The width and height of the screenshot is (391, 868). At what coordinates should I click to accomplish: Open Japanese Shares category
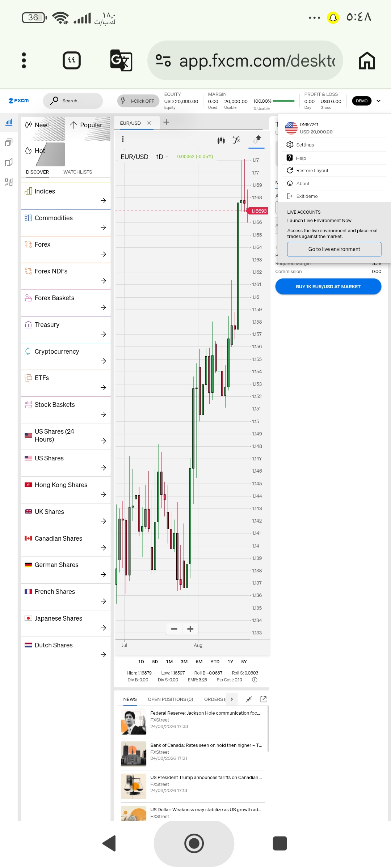[66, 624]
